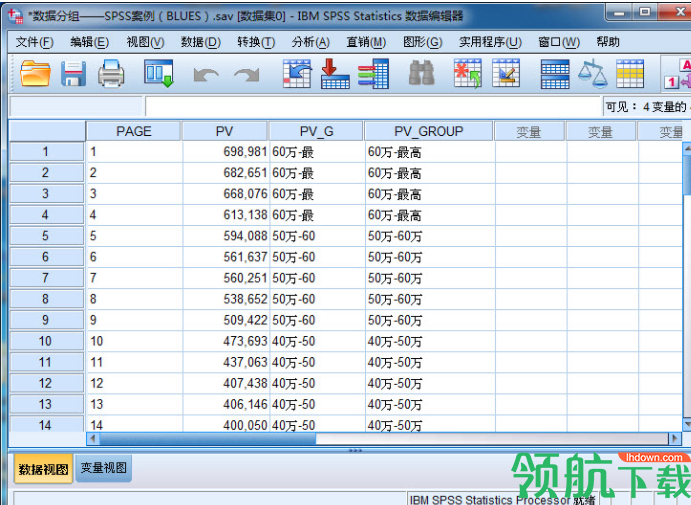This screenshot has width=691, height=505.
Task: Select PV_GROUP cell in row 1
Action: coord(430,152)
